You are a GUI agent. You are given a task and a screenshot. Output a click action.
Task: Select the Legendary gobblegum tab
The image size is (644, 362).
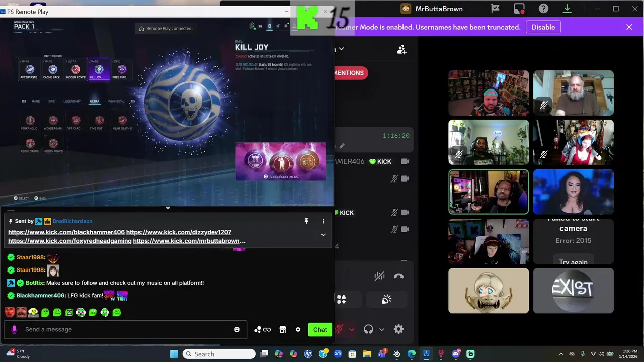pos(72,101)
